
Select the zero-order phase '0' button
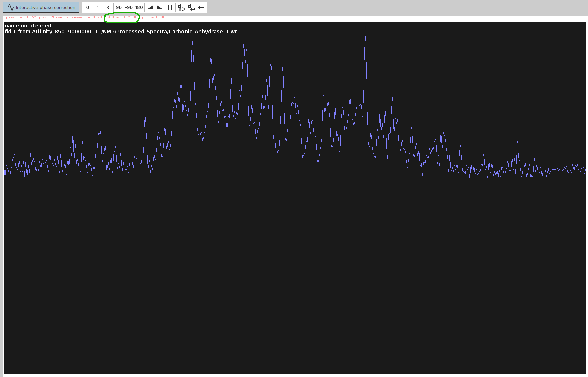click(x=88, y=7)
